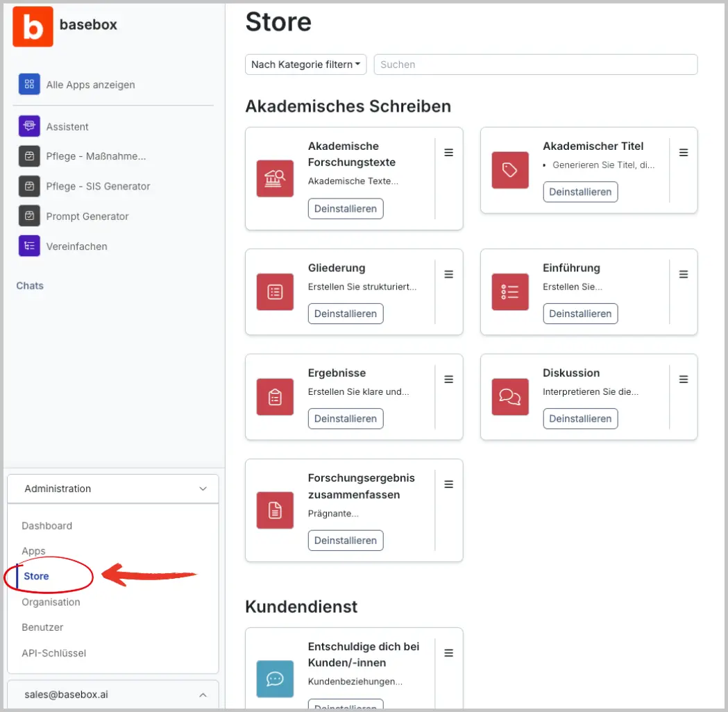Screen dimensions: 728x712
Task: Go to Dashboard in Administration menu
Action: click(x=46, y=525)
